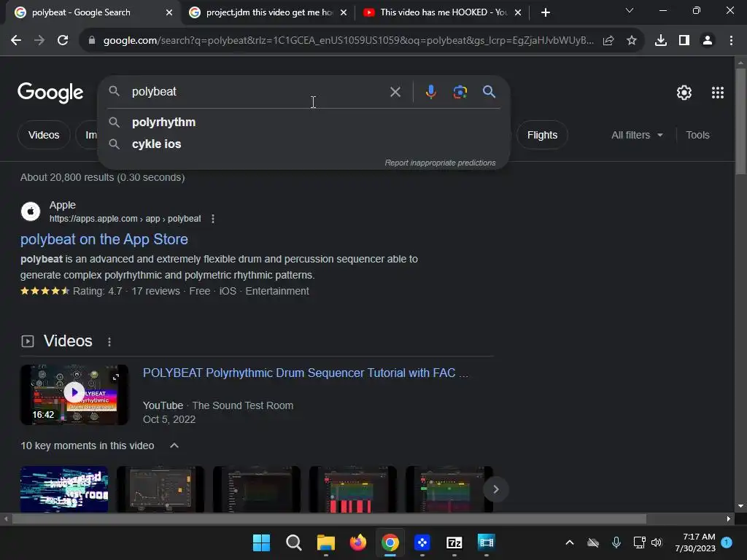The height and width of the screenshot is (560, 747).
Task: Click the scroll-down arrow on the vertical scrollbar
Action: click(741, 506)
